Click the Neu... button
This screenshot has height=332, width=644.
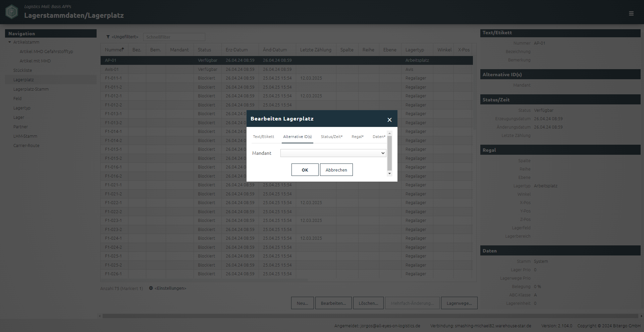303,303
